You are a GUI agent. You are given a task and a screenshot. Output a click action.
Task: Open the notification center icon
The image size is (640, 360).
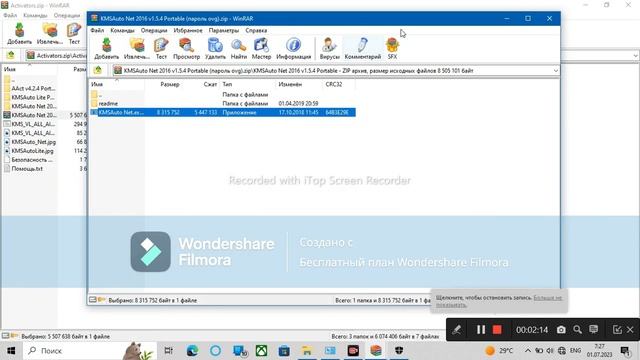tap(625, 351)
